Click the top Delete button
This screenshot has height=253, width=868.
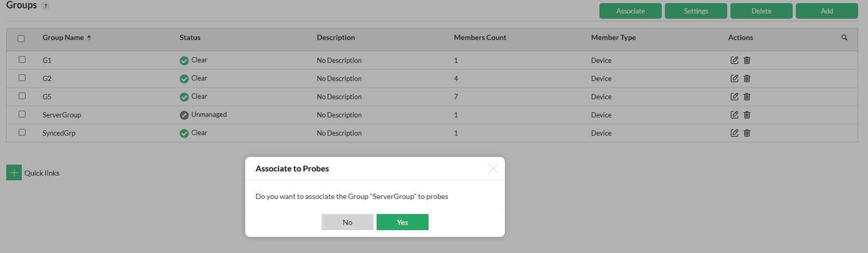point(761,11)
